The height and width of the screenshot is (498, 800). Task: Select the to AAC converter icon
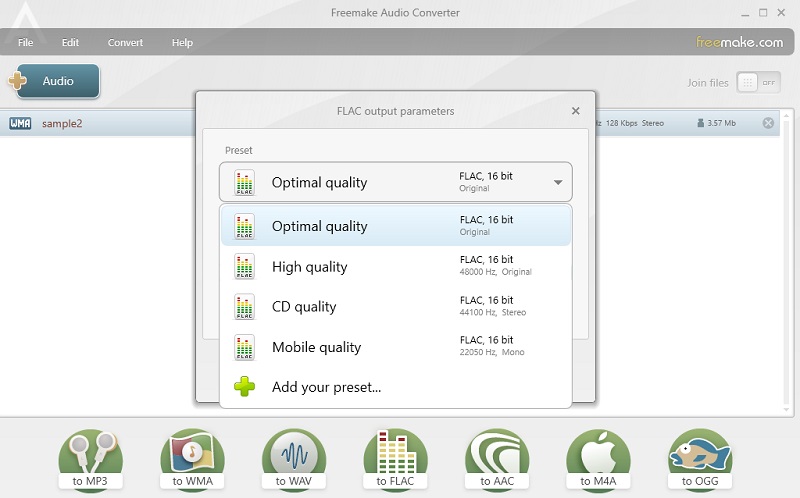click(497, 461)
